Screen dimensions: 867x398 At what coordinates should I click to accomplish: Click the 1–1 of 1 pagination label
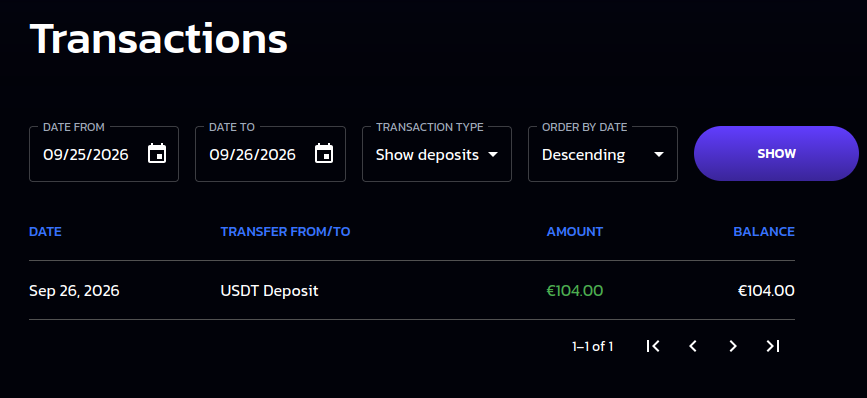pyautogui.click(x=592, y=347)
